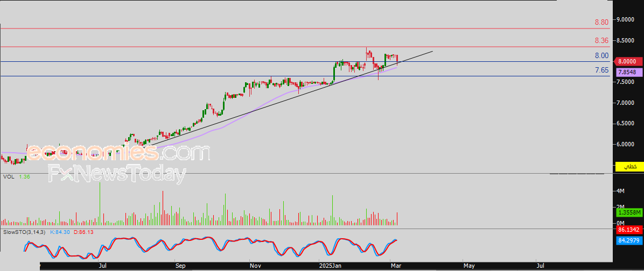This screenshot has width=644, height=271.
Task: Click the blue 7.65 support level label
Action: pyautogui.click(x=601, y=70)
